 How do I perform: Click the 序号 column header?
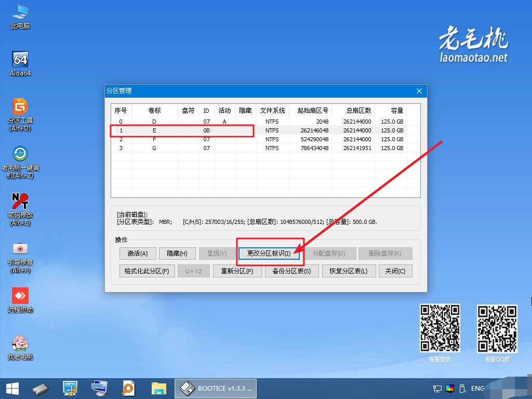pyautogui.click(x=121, y=111)
